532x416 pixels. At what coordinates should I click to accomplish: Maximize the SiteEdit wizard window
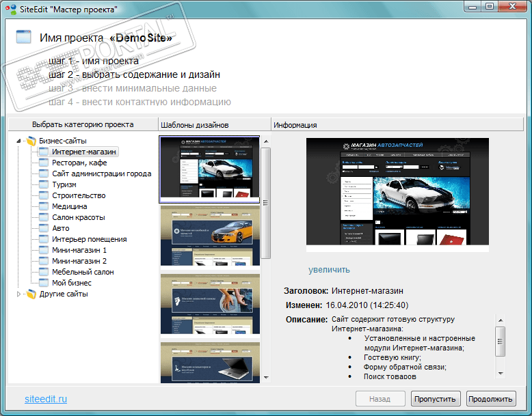tap(490, 6)
